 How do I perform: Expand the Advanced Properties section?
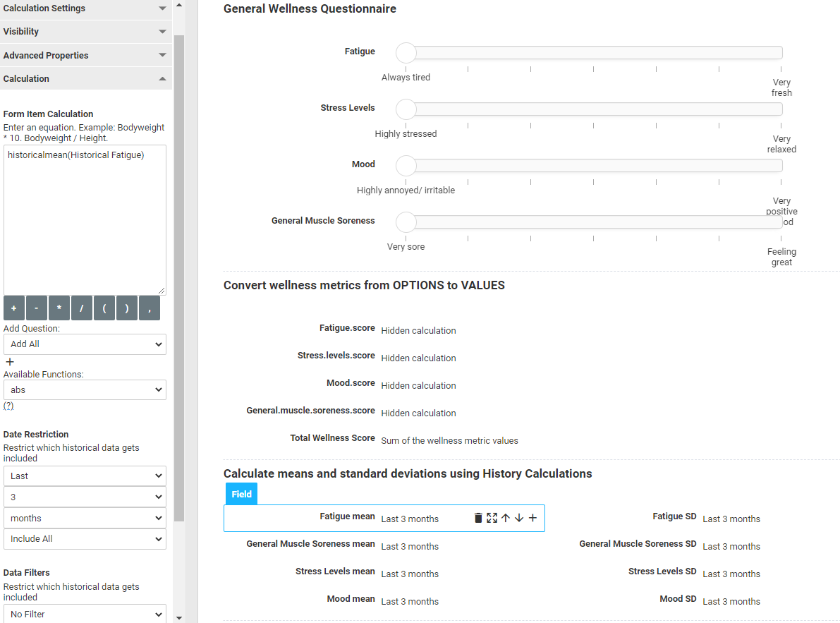pos(86,55)
